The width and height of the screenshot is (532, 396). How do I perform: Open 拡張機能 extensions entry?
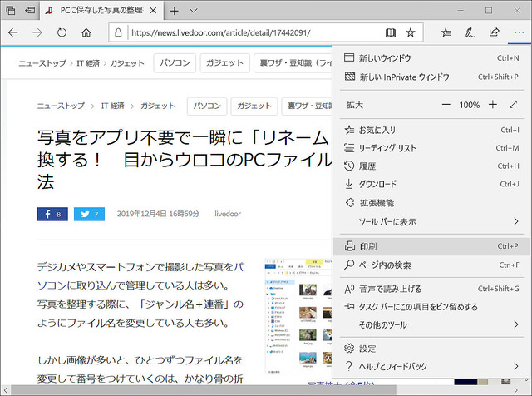[x=431, y=203]
